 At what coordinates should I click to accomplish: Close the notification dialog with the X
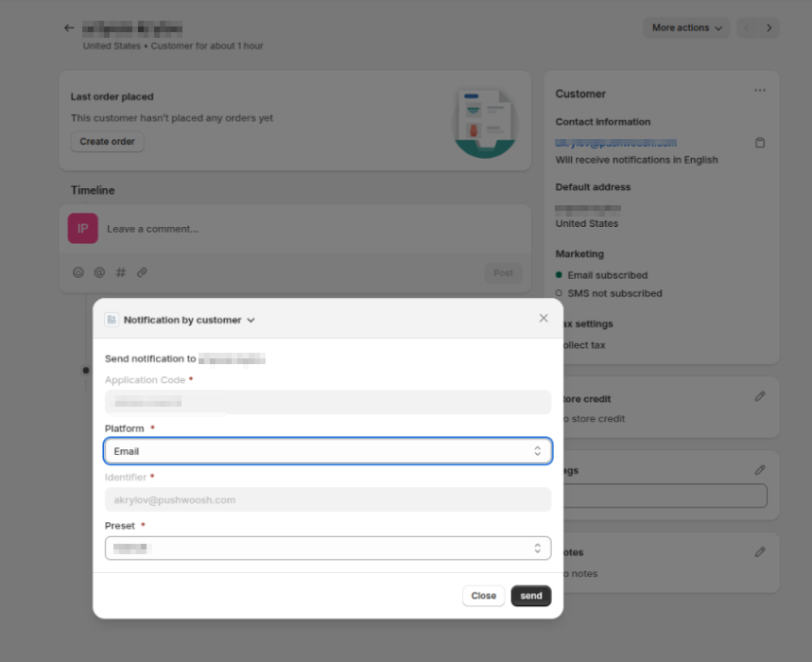[x=544, y=318]
